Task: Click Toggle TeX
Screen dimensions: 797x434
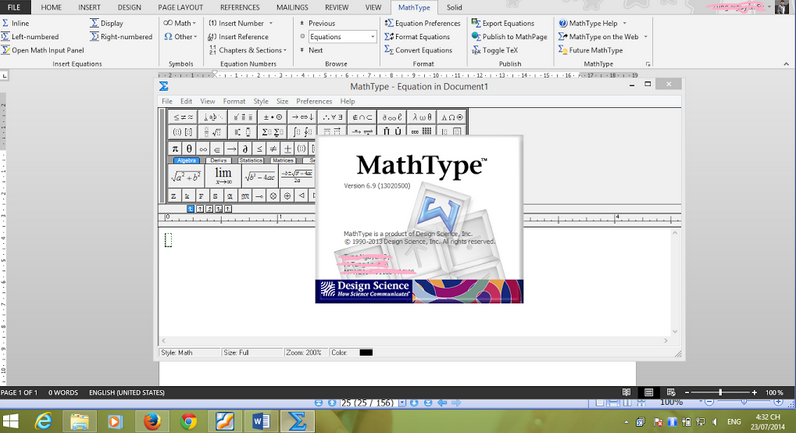Action: (x=495, y=50)
